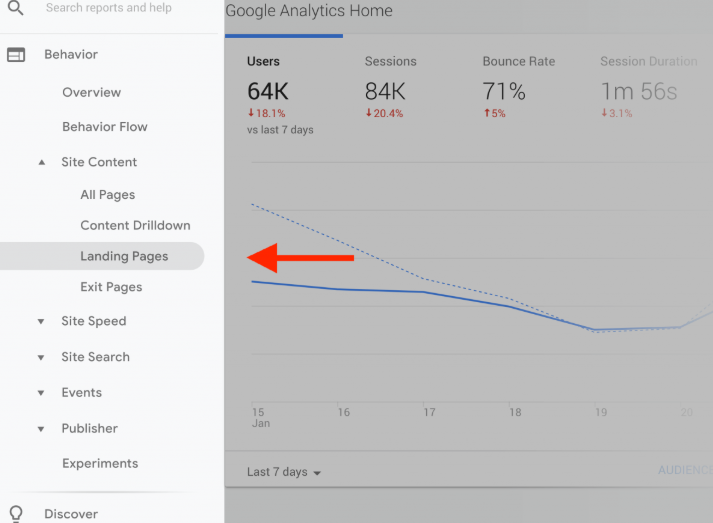
Task: Click the vs last 7 days text
Action: (x=280, y=130)
